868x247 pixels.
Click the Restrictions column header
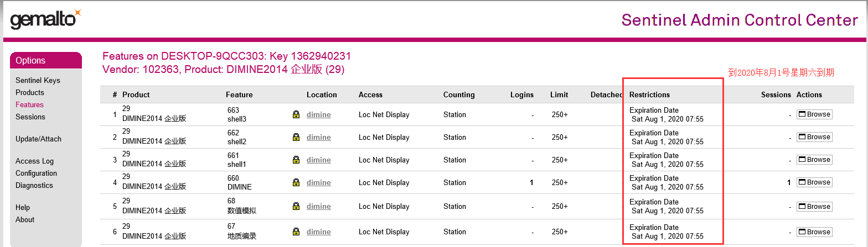pos(649,95)
